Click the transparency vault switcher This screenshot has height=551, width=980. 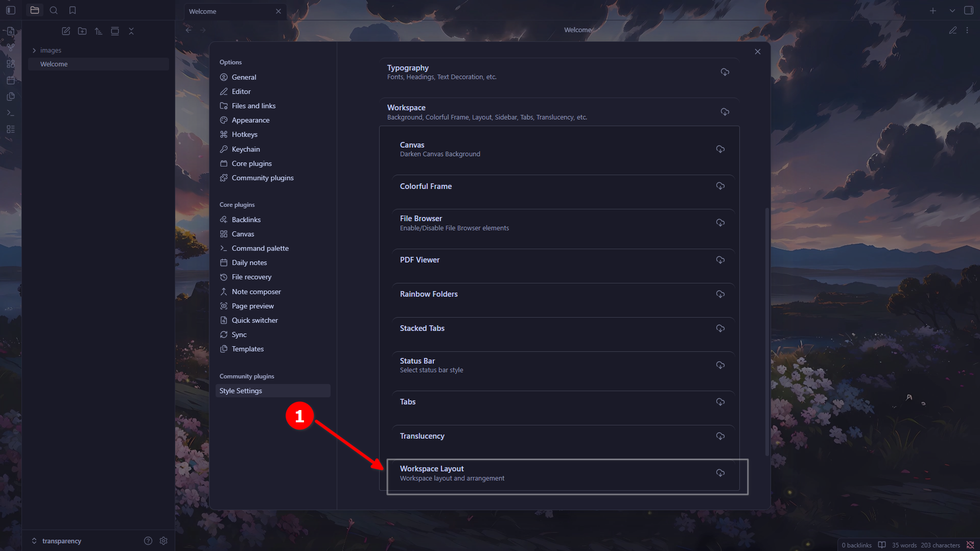61,541
